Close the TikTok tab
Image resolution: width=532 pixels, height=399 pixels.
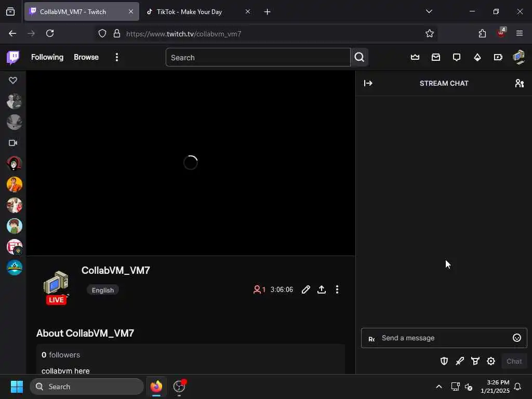coord(248,11)
